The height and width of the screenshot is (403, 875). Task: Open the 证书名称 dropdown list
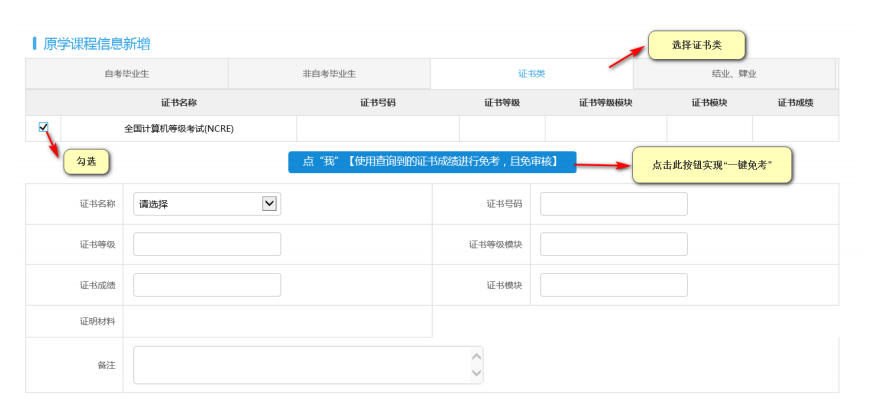(x=206, y=204)
